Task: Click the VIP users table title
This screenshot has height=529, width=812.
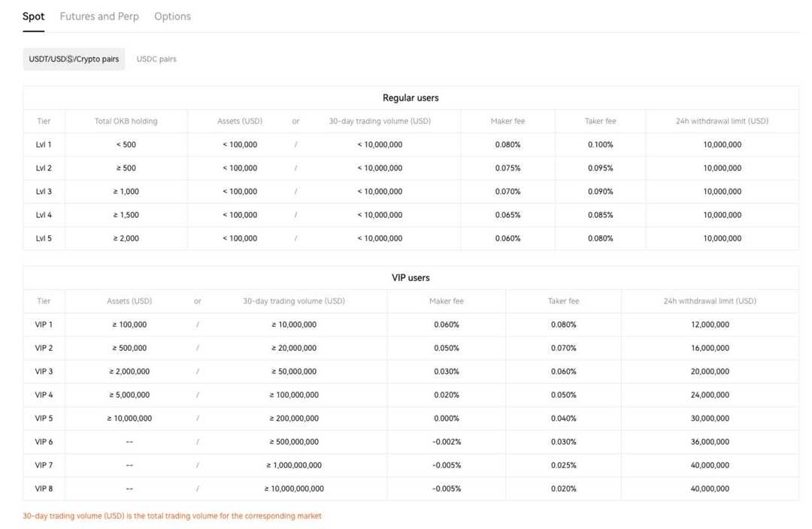Action: [x=410, y=277]
